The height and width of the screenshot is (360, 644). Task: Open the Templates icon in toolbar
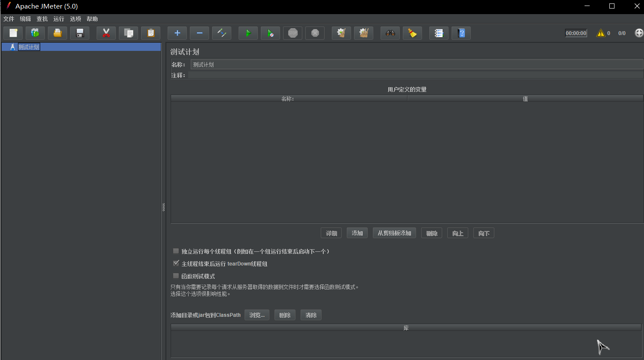click(x=35, y=33)
